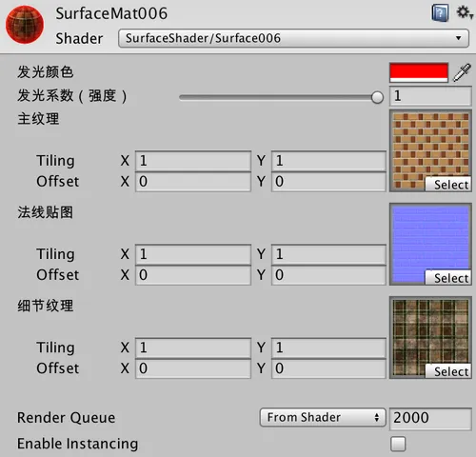
Task: Open the material help reference icon
Action: (440, 13)
